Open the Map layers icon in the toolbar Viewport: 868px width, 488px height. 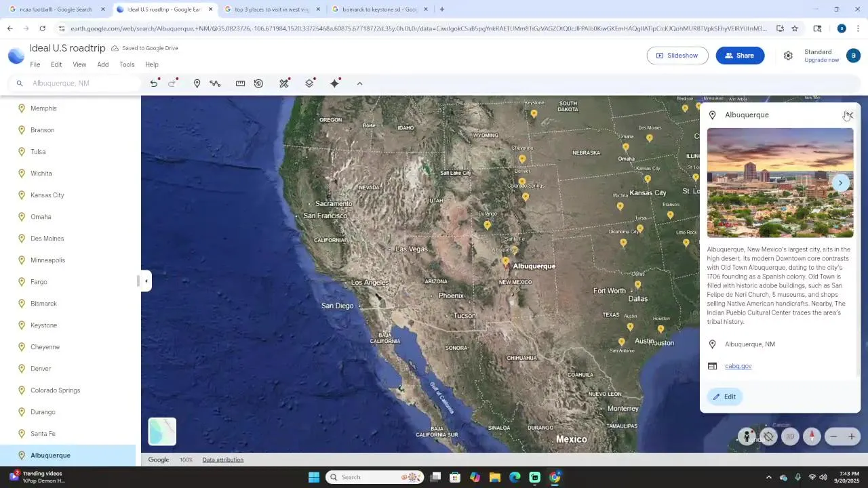coord(309,83)
